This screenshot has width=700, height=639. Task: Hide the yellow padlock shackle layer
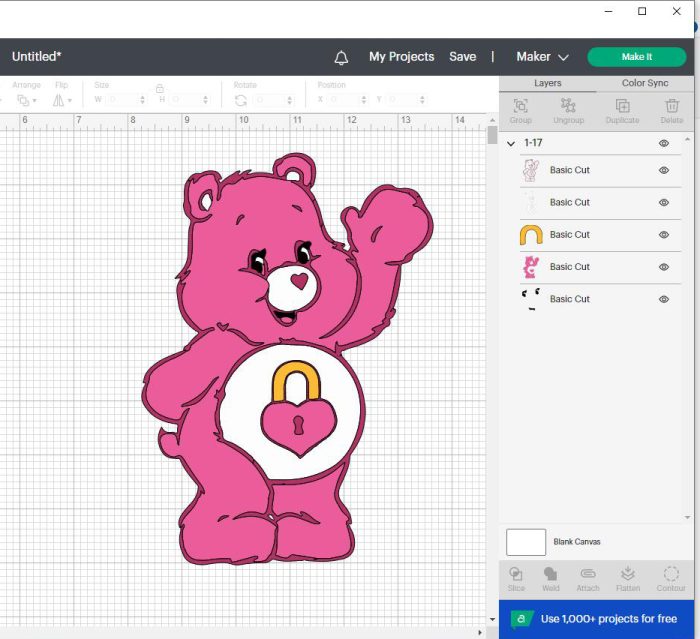pos(664,234)
